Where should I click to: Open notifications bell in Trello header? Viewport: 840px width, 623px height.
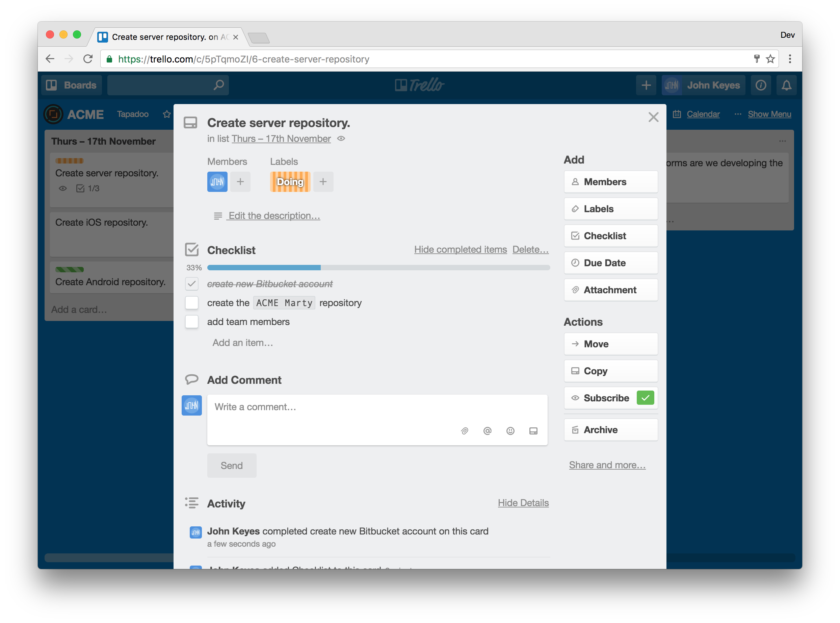point(786,85)
